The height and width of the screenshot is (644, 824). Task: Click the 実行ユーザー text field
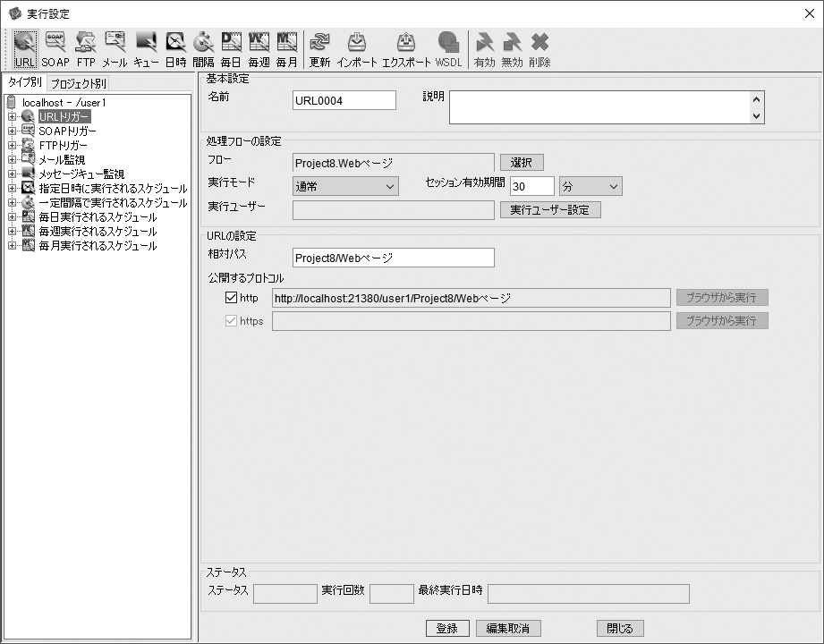[x=393, y=210]
